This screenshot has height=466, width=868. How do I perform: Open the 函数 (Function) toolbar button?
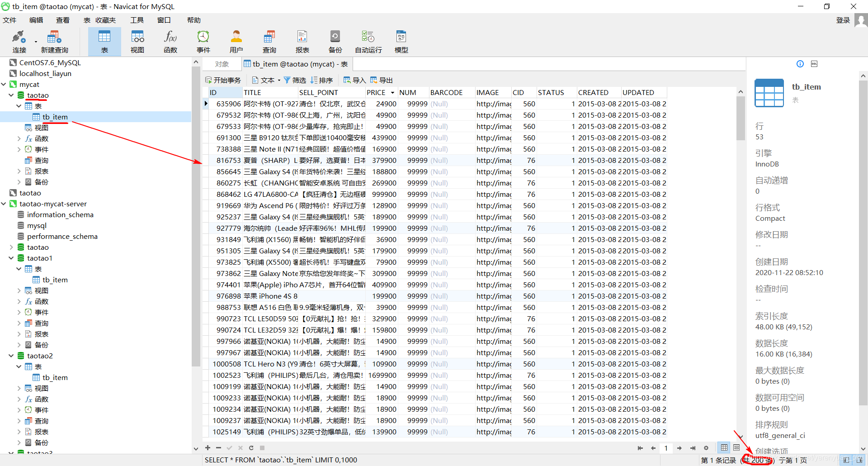[170, 42]
